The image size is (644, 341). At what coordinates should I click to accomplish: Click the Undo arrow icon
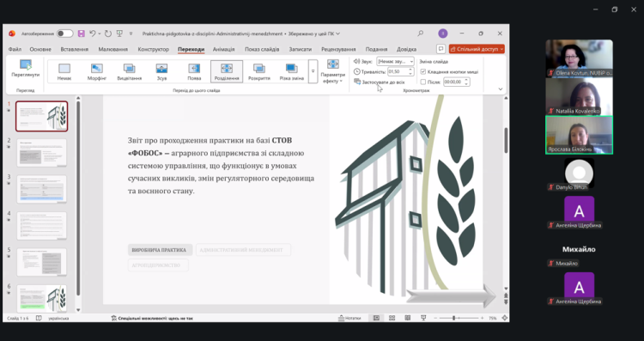click(x=93, y=33)
